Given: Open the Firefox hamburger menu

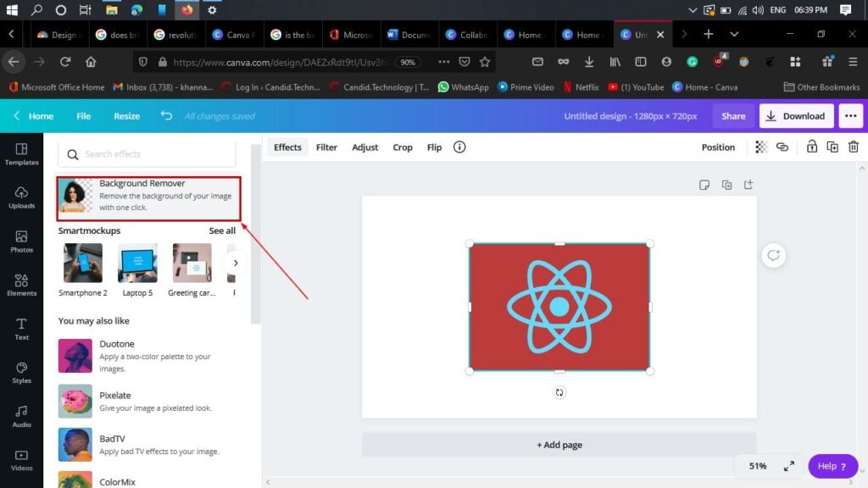Looking at the screenshot, I should [853, 62].
